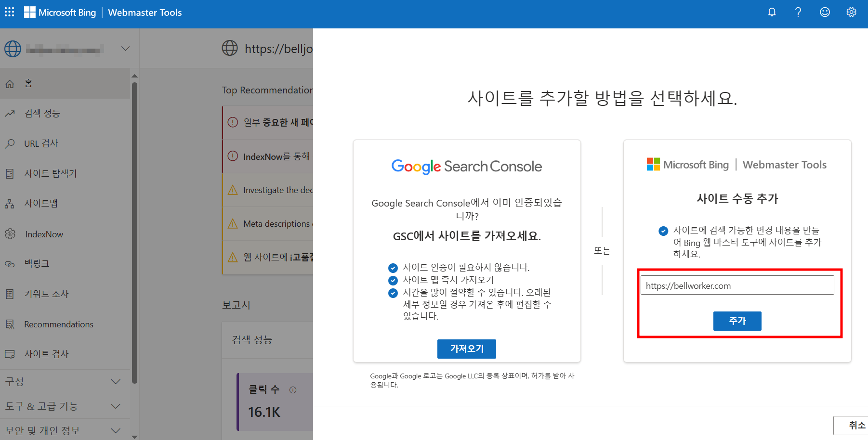
Task: Click Webmaster Tools header title
Action: (145, 13)
